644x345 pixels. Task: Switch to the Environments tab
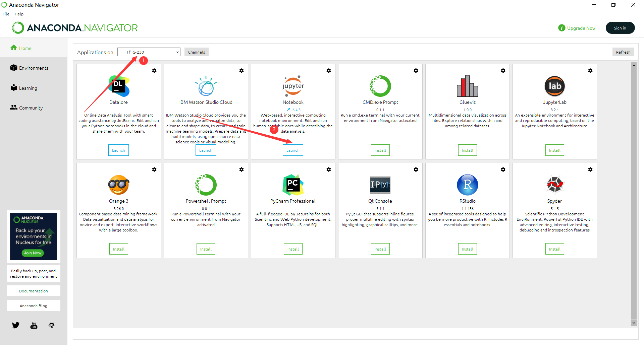[34, 68]
